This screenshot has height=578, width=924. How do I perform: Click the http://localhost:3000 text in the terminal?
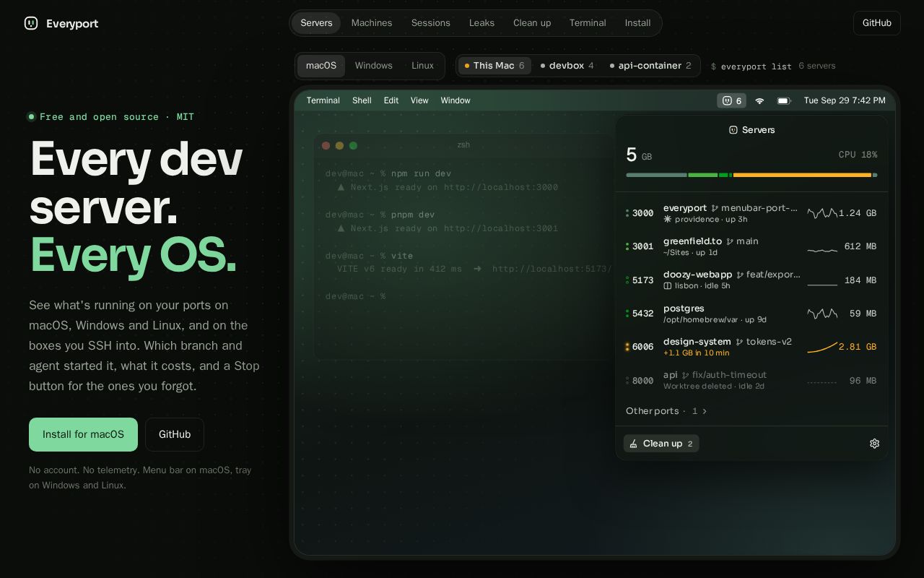(x=501, y=187)
